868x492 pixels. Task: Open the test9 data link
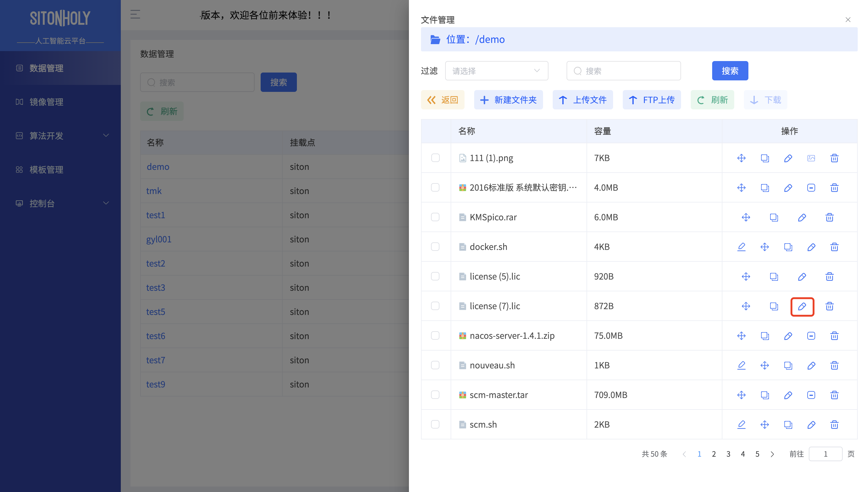click(x=156, y=384)
